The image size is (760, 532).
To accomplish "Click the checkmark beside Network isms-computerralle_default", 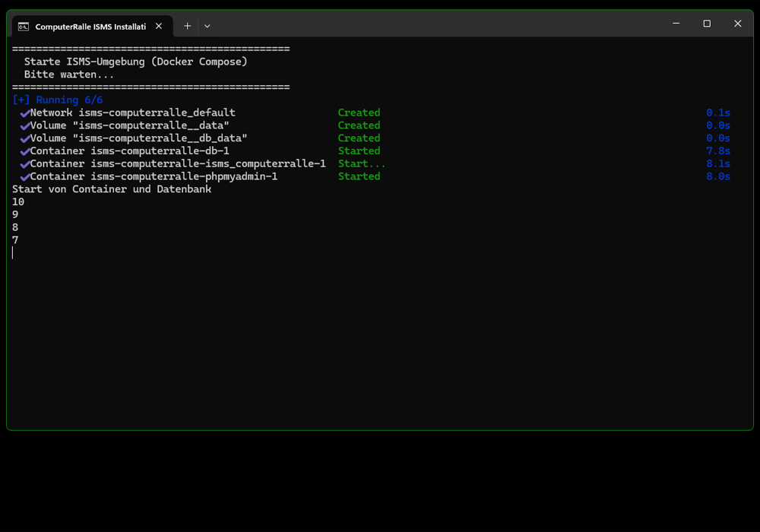I will pyautogui.click(x=25, y=112).
